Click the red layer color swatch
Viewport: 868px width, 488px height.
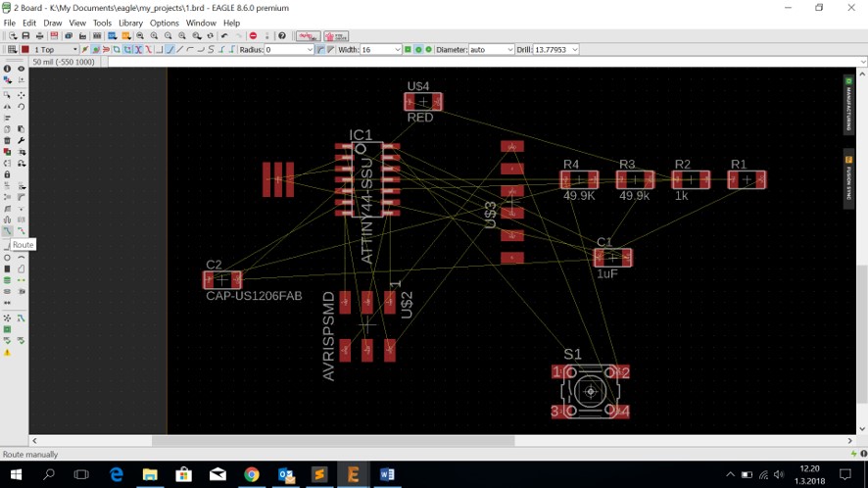click(24, 50)
